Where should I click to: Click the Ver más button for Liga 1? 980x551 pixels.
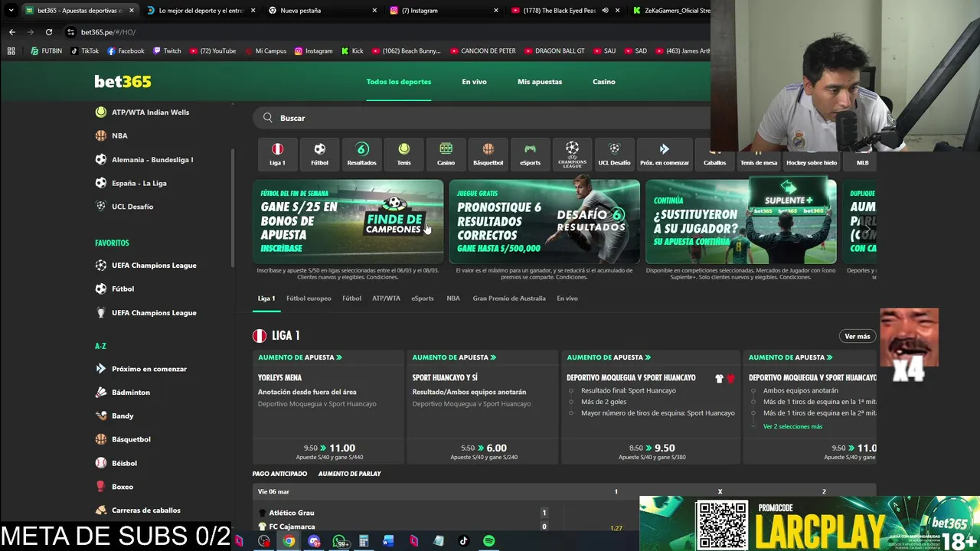click(857, 337)
